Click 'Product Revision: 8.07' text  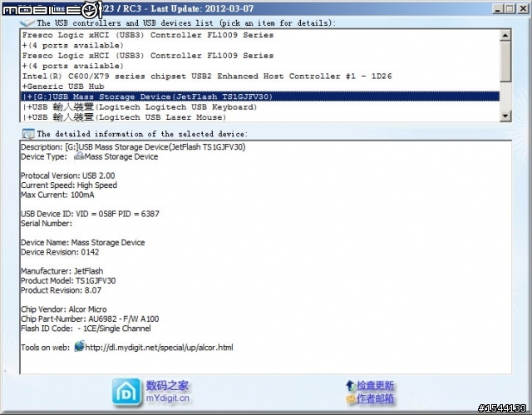coord(61,290)
